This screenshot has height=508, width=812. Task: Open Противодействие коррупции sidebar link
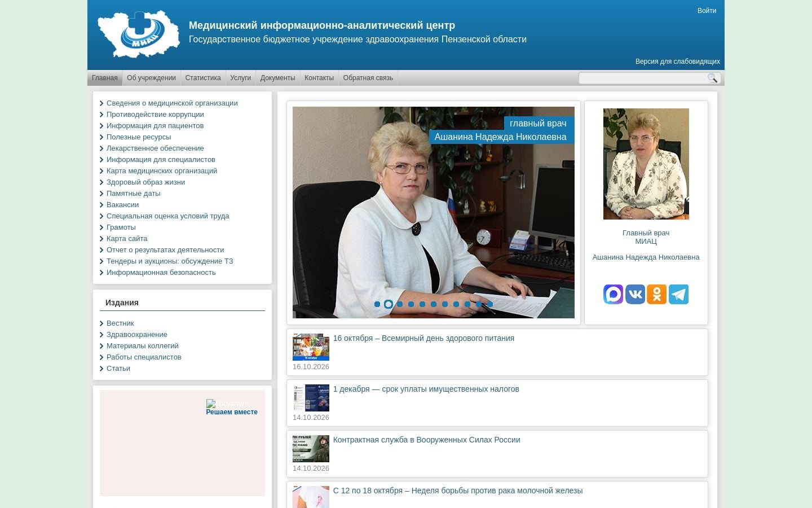coord(155,115)
